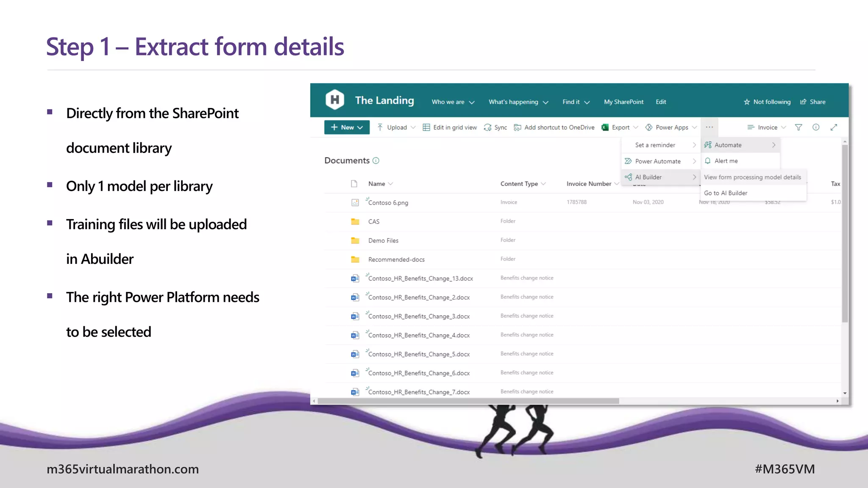Open the New button dropdown
The width and height of the screenshot is (868, 488).
pos(360,128)
